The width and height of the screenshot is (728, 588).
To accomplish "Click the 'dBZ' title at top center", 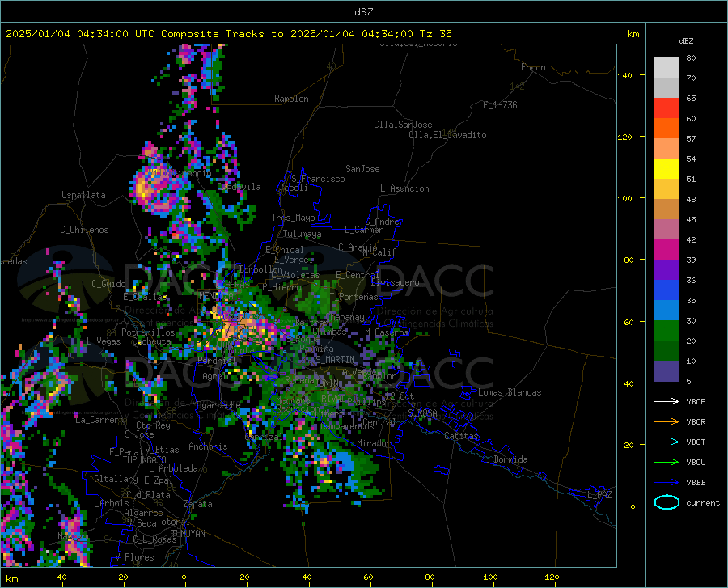I will click(363, 12).
